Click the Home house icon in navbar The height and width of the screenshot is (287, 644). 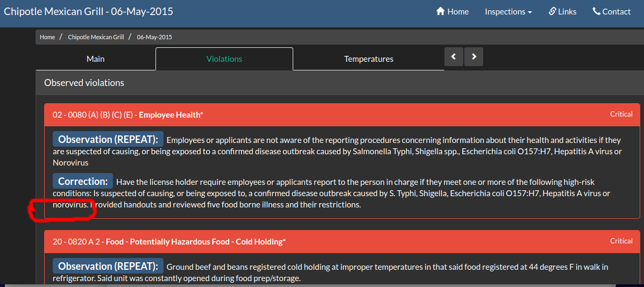[x=441, y=11]
